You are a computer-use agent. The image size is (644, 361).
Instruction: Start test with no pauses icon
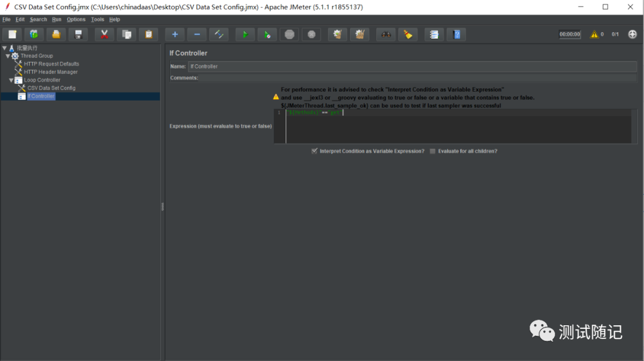(267, 35)
